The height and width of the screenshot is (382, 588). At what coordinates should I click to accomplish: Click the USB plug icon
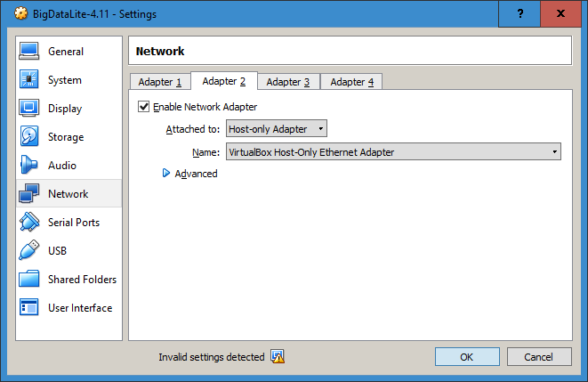(28, 250)
